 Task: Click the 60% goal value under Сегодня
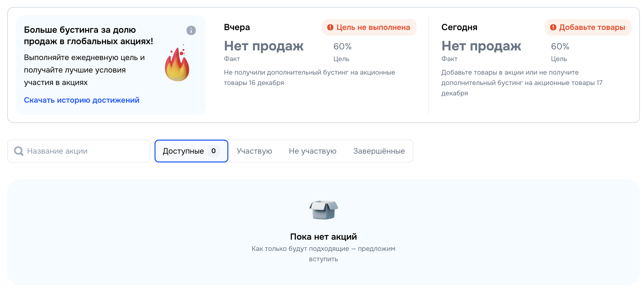click(560, 47)
